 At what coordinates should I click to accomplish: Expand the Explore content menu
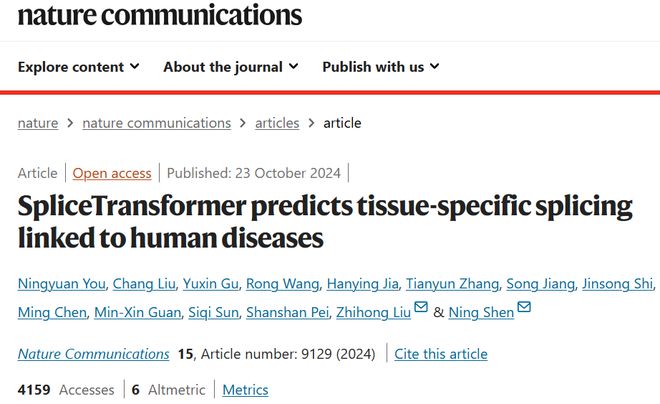(79, 67)
